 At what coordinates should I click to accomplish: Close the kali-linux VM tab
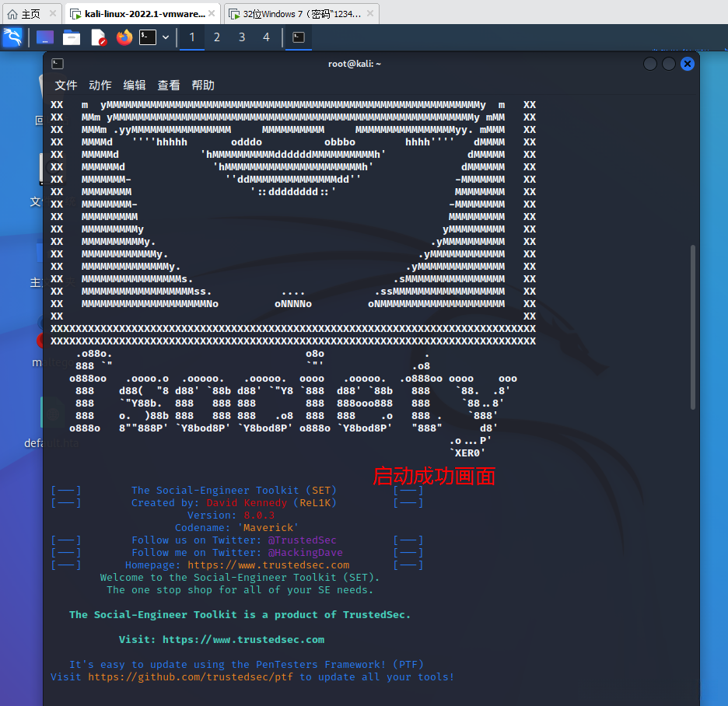[212, 13]
